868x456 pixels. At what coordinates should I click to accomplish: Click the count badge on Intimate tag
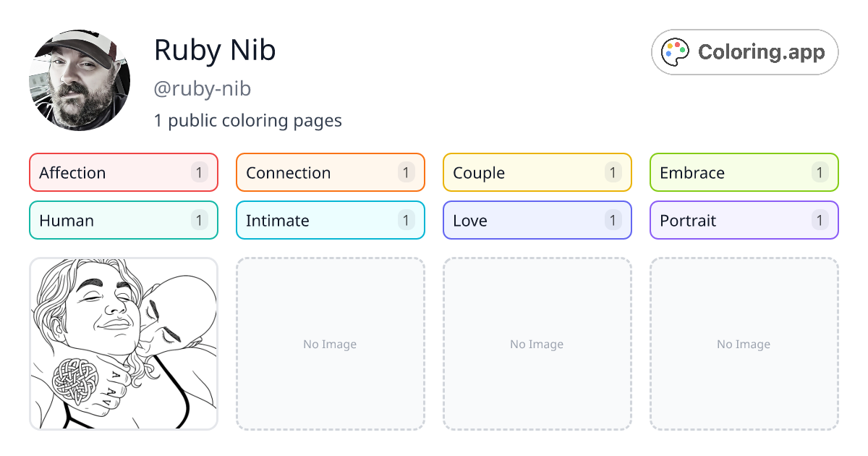(406, 220)
